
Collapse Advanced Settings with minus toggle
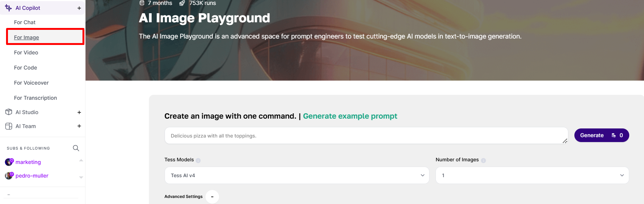[212, 197]
